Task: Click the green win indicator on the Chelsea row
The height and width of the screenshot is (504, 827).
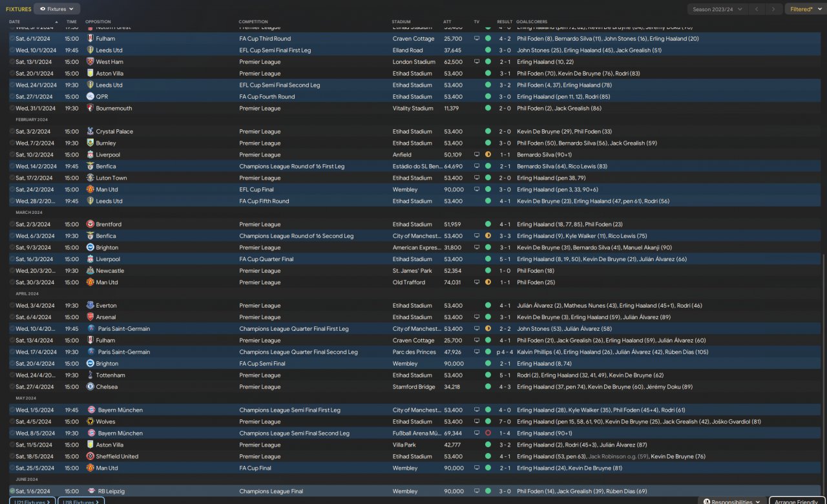Action: tap(488, 387)
